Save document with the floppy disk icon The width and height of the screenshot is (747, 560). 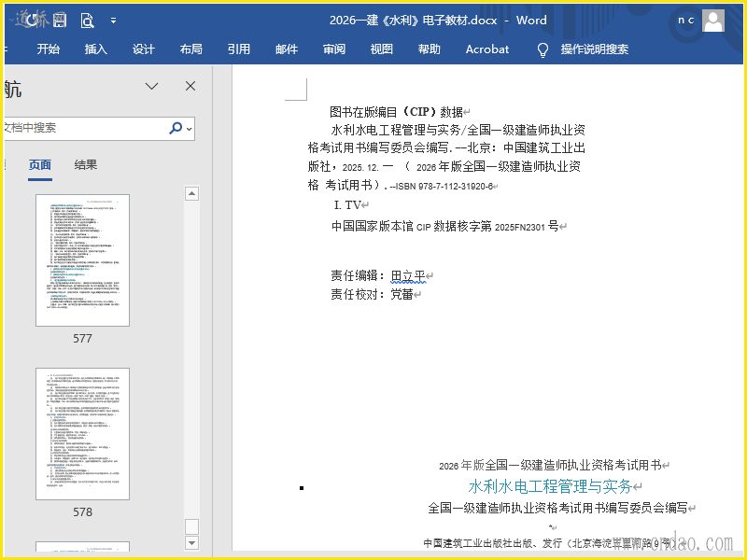click(x=60, y=20)
